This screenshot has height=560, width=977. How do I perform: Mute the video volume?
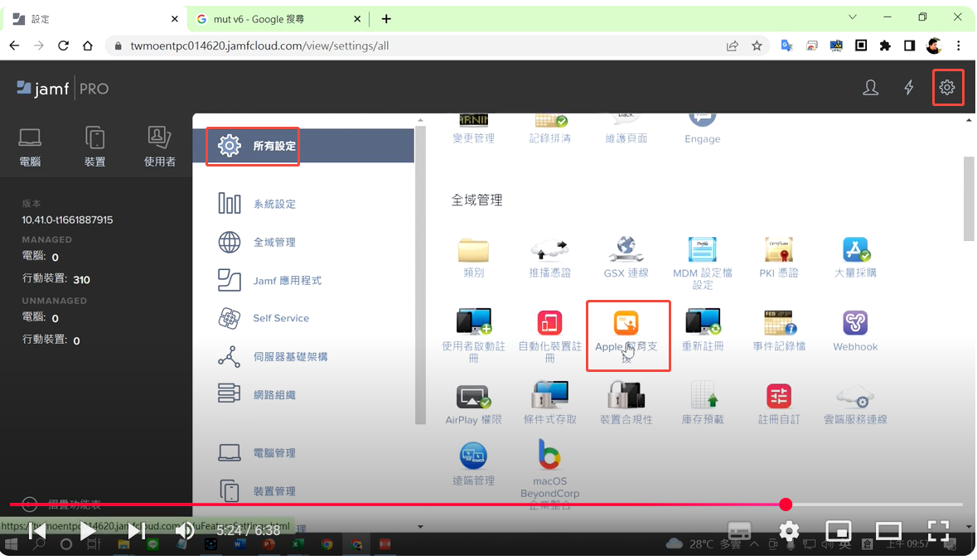click(185, 531)
